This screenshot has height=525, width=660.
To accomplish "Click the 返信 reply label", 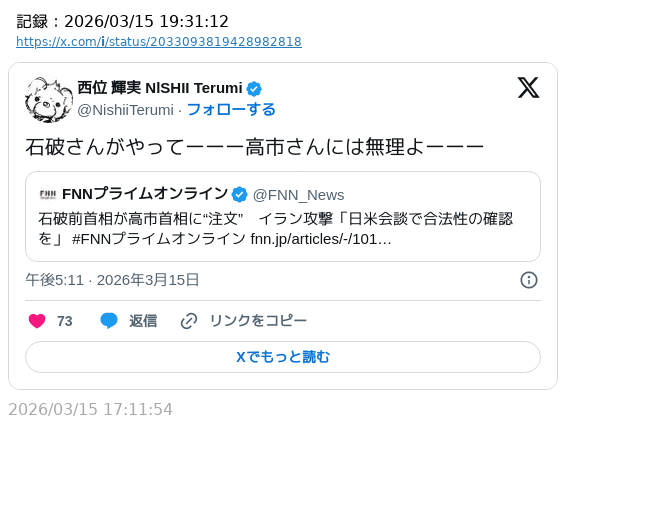I will pos(143,321).
